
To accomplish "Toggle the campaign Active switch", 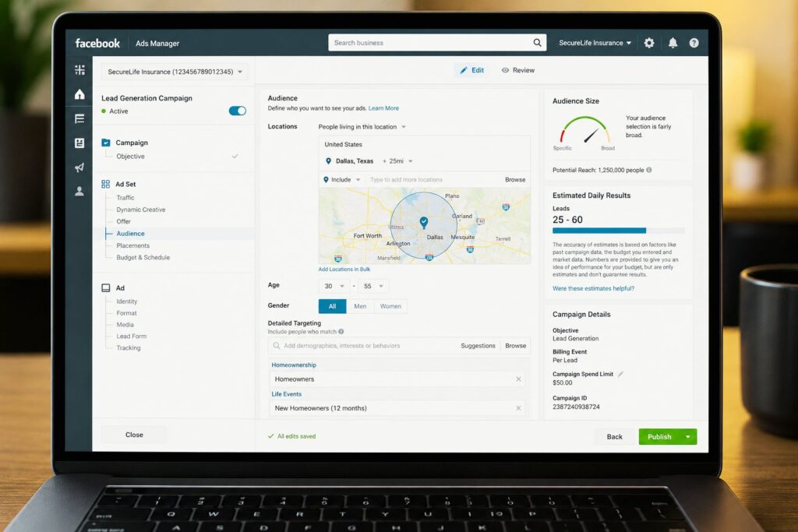I will pyautogui.click(x=237, y=111).
